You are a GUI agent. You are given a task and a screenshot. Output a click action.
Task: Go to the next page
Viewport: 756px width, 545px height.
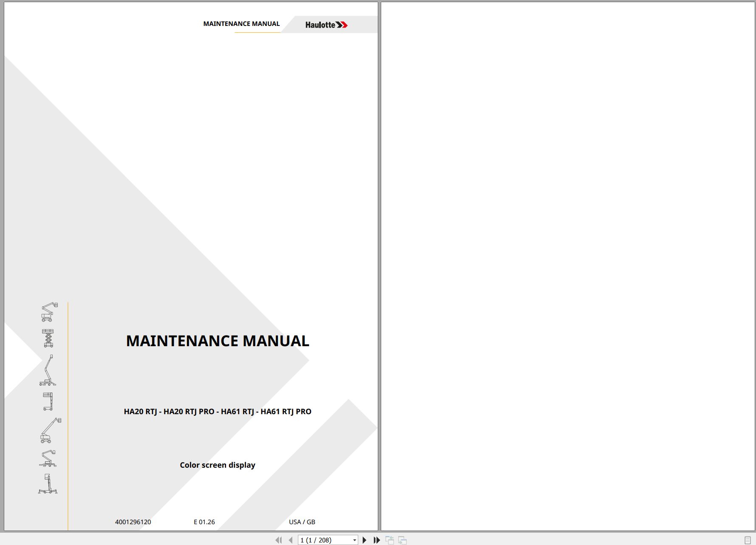click(364, 540)
